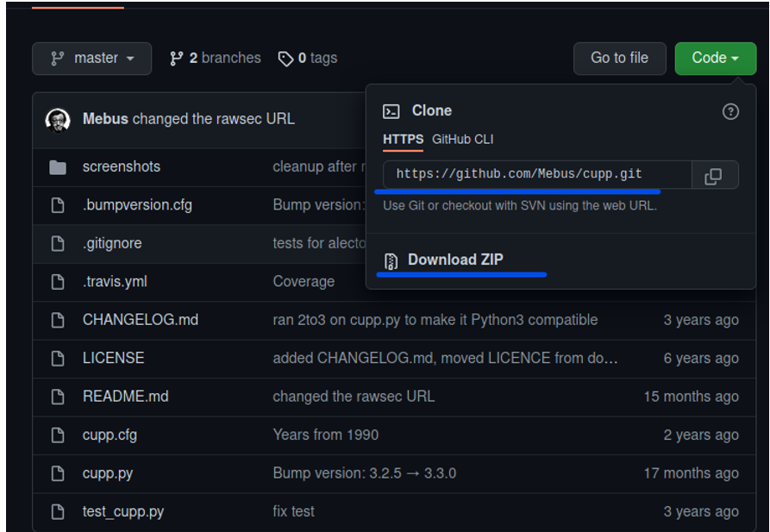
Task: Switch to the GitHub CLI tab
Action: tap(462, 140)
